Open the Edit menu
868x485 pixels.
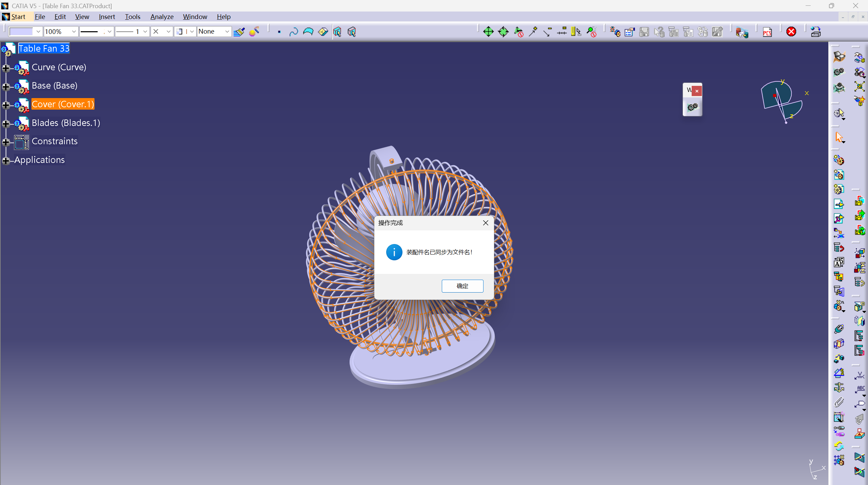pos(60,17)
